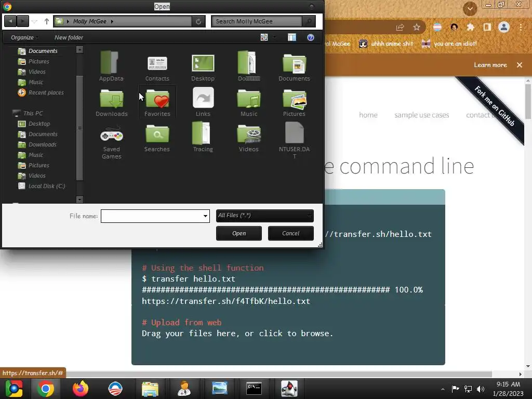Open the Music folder in file list
This screenshot has height=399, width=532.
point(249,102)
